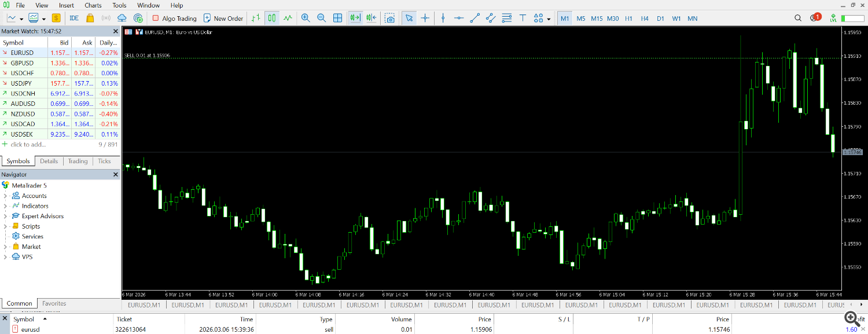
Task: Select the text label tool
Action: (523, 18)
